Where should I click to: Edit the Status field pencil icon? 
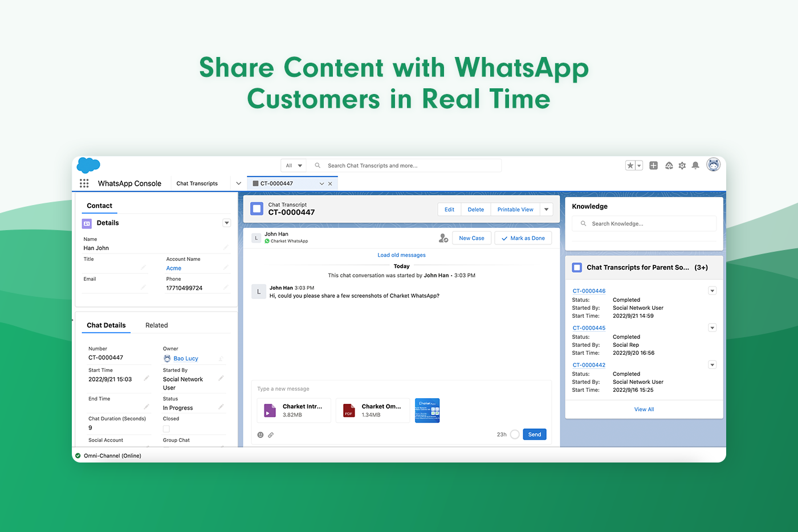point(221,407)
